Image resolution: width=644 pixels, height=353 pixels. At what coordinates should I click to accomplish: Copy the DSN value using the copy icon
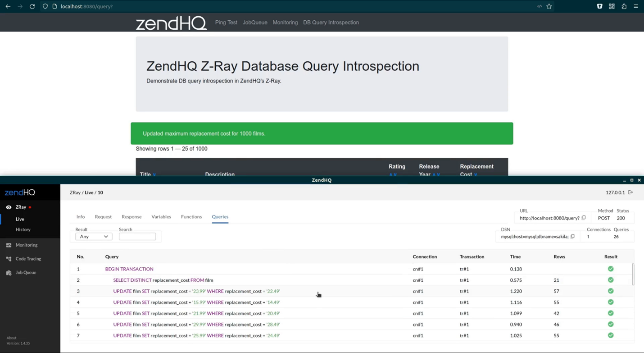(x=572, y=236)
